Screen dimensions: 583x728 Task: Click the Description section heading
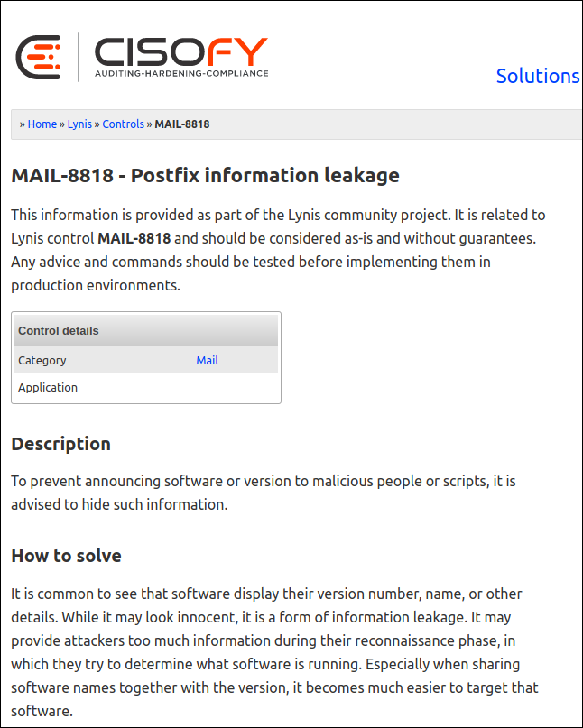(60, 444)
